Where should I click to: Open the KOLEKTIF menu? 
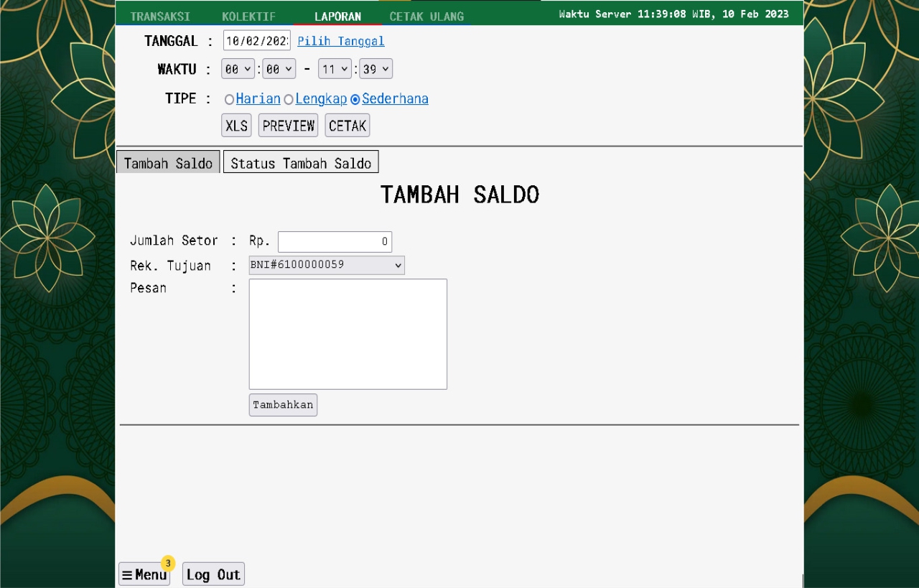point(248,17)
